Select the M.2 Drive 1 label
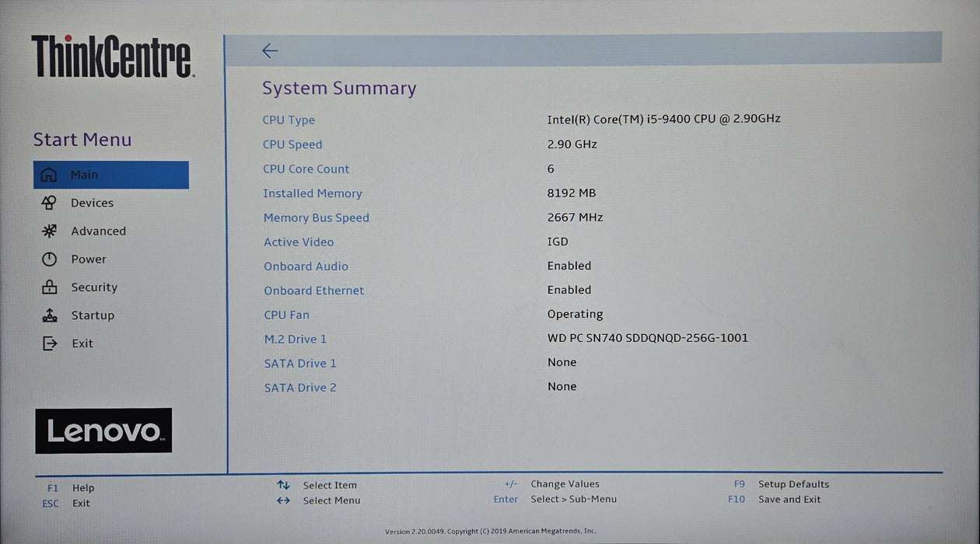 [x=296, y=340]
